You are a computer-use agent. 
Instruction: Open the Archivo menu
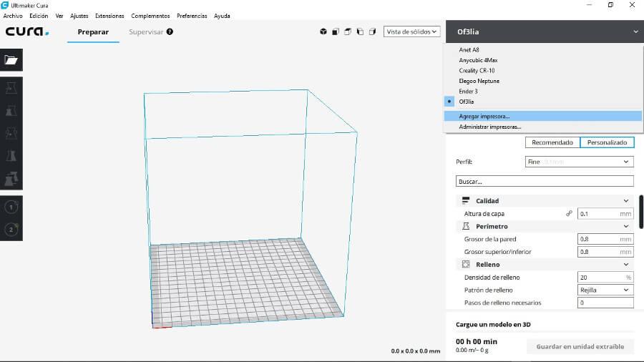13,16
